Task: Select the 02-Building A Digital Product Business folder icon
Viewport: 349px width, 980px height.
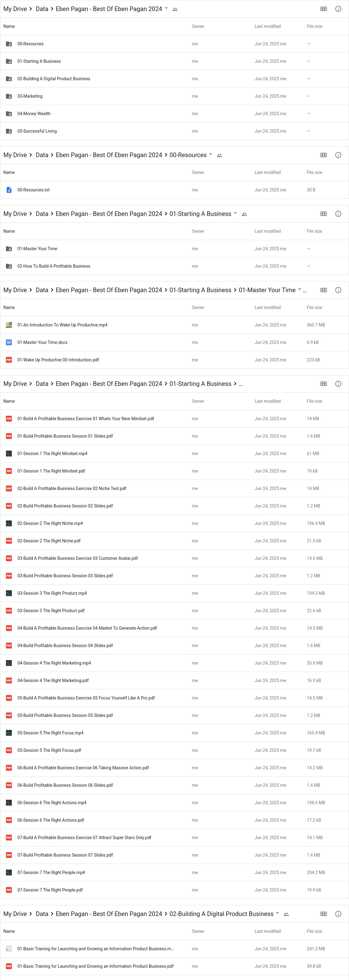Action: (9, 79)
